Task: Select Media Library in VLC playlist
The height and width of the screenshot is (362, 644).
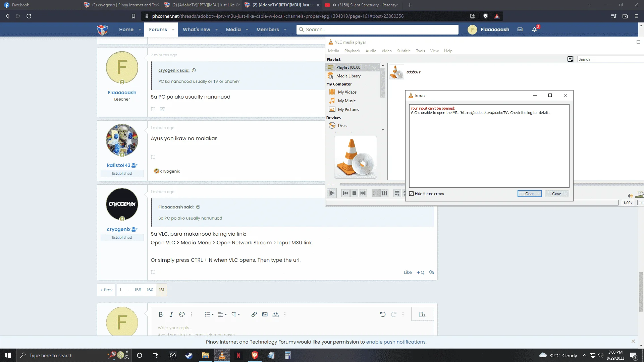Action: tap(348, 76)
